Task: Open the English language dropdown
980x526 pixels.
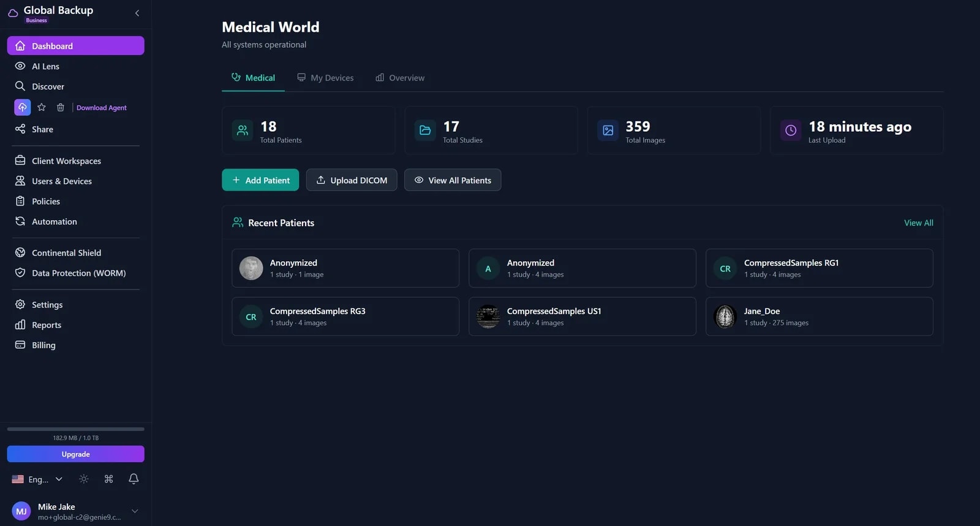Action: 37,479
